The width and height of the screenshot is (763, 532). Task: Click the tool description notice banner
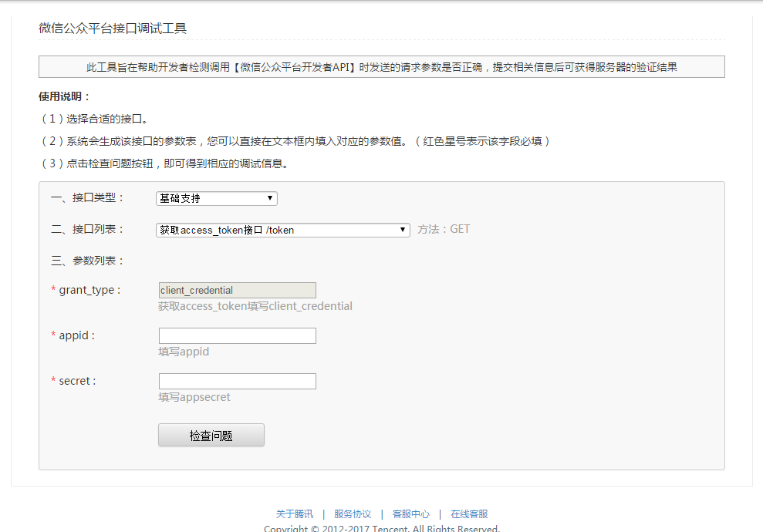(381, 67)
